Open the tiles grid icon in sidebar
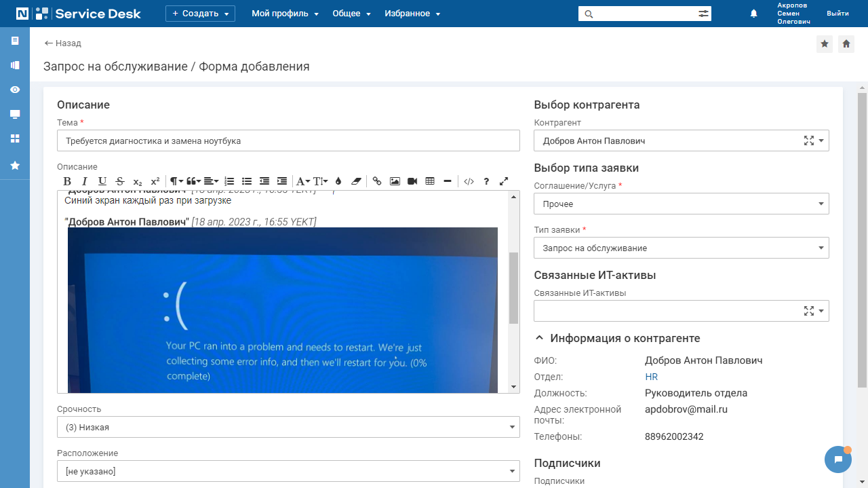Screen dimensions: 868x488 pos(15,138)
